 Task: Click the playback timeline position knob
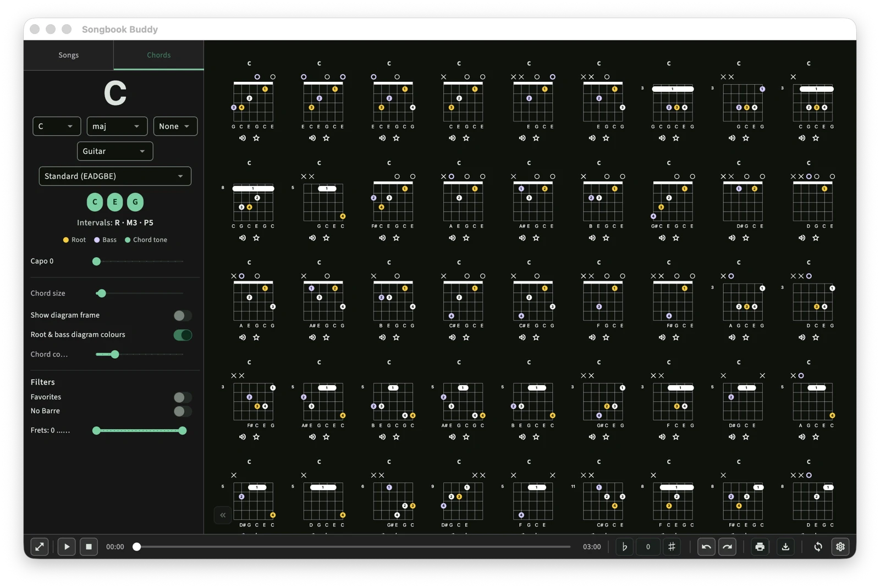[137, 547]
